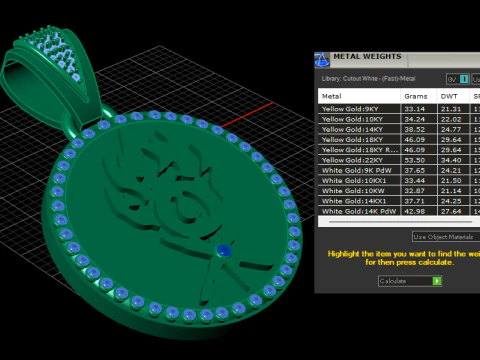Viewport: 480px width, 360px height.
Task: Click the Library: Cutout White label
Action: (368, 79)
